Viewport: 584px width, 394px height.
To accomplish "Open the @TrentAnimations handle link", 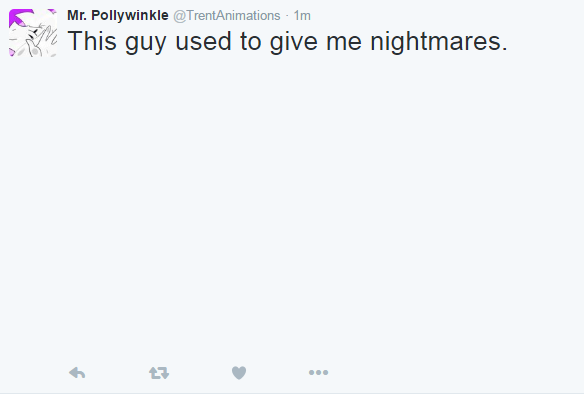I will 227,16.
